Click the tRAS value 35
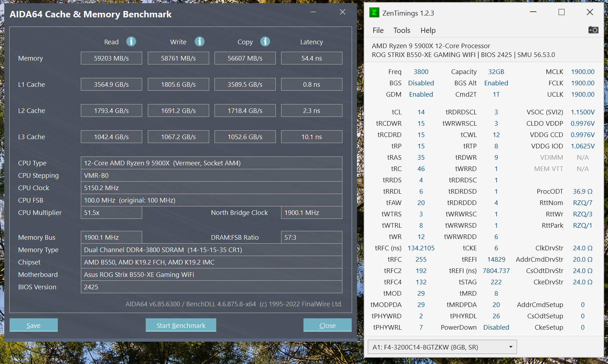 pyautogui.click(x=421, y=157)
